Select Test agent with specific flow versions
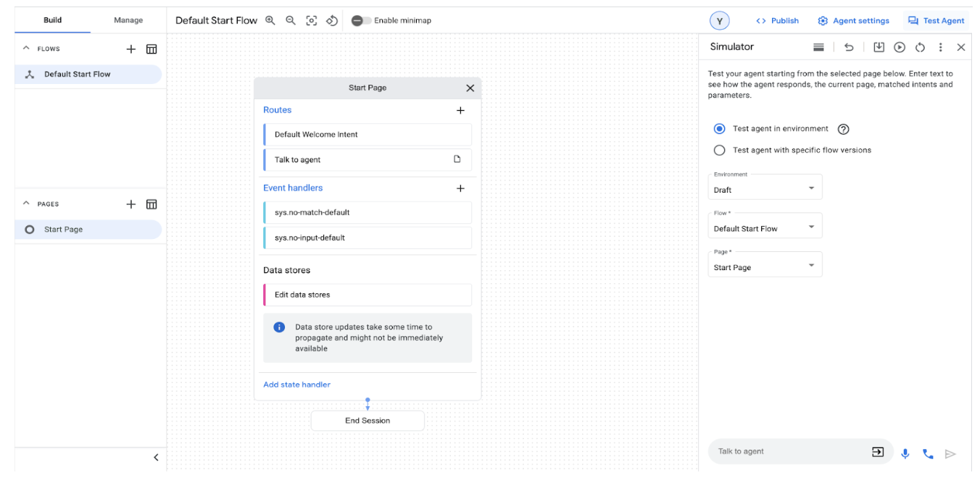Viewport: 980px width, 491px height. [719, 151]
